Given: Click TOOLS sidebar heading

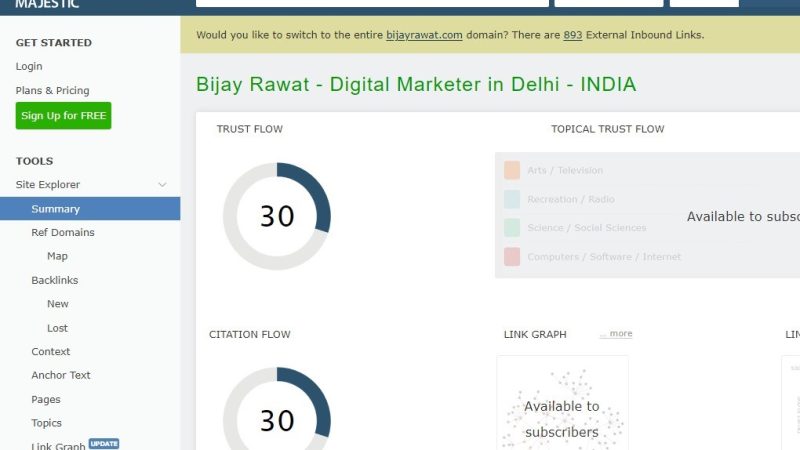Looking at the screenshot, I should tap(34, 161).
